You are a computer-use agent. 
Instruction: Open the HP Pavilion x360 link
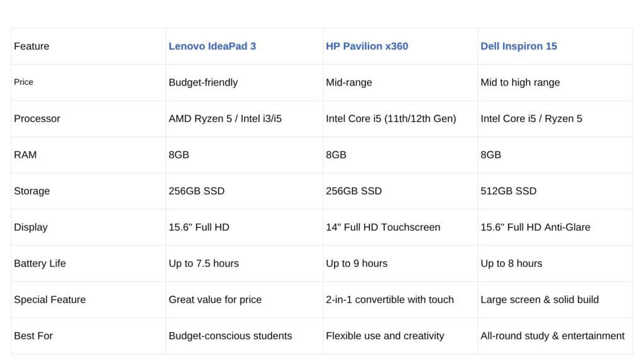point(367,47)
